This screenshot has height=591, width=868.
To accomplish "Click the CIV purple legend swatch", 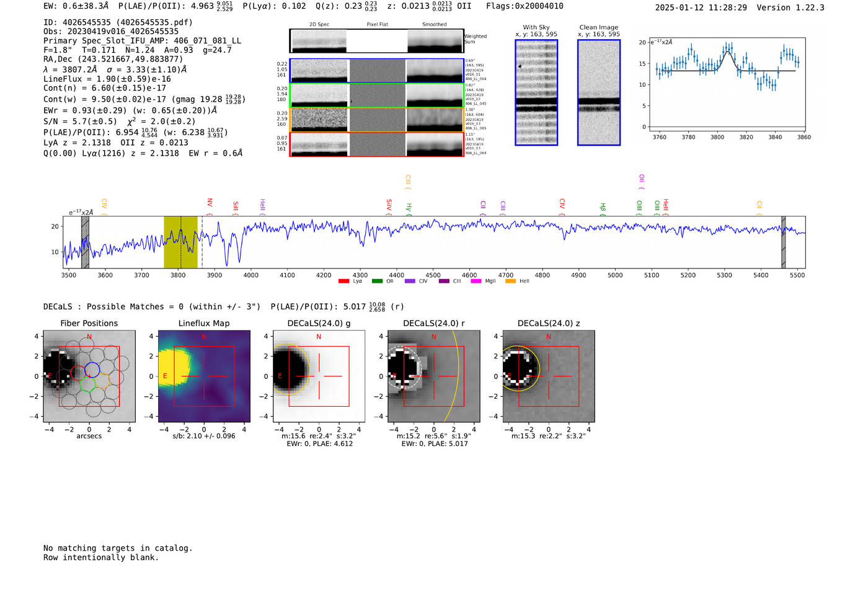I will point(410,282).
